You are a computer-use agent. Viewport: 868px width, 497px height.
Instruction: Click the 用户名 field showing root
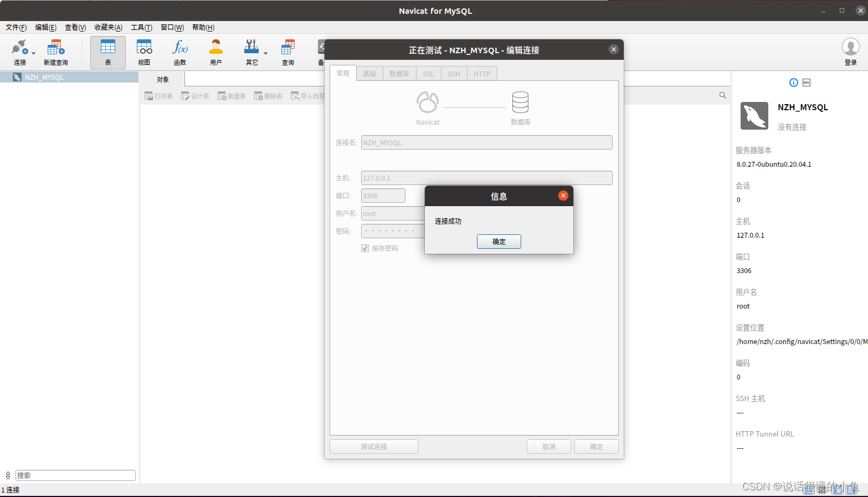393,213
